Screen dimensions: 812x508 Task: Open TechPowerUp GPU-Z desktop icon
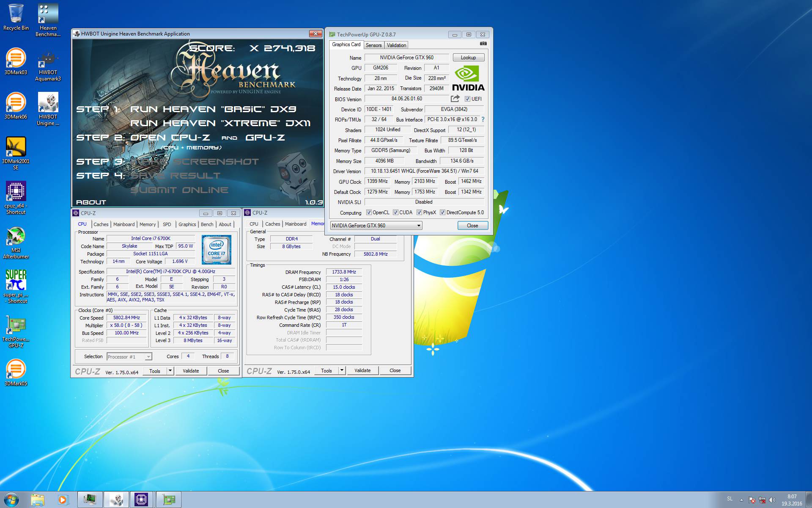pyautogui.click(x=16, y=331)
